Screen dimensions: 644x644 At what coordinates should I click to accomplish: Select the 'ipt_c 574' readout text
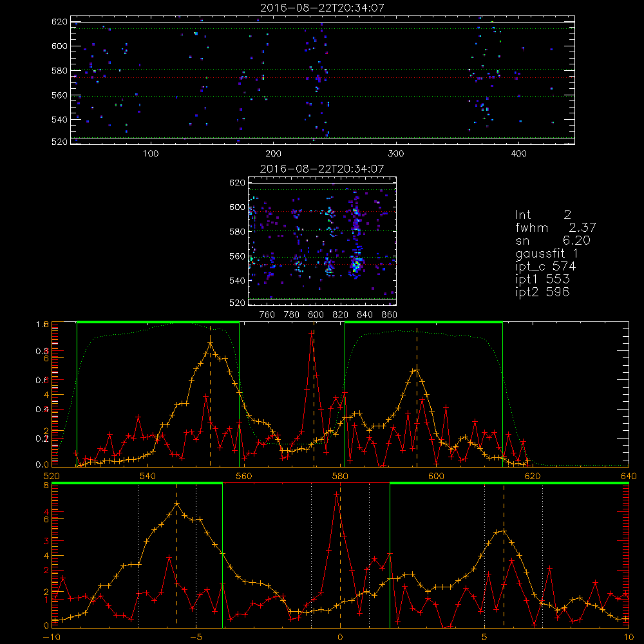545,267
